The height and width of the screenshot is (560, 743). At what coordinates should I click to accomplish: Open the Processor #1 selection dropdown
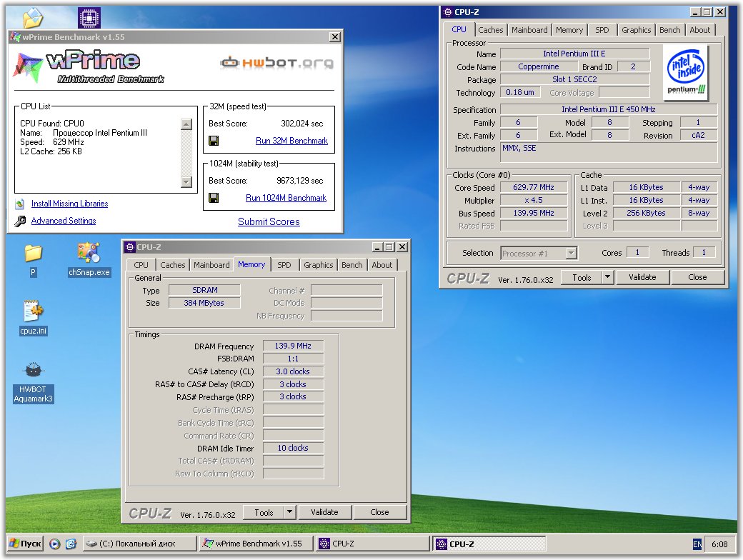(571, 254)
